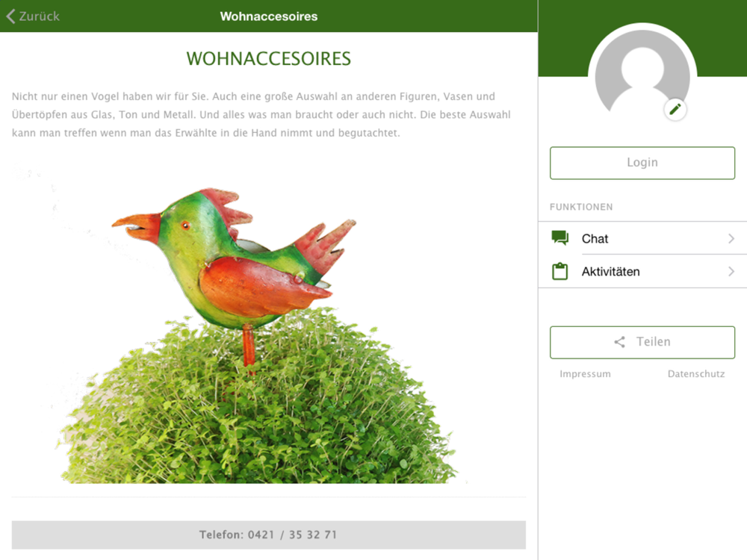Click the Wohnaccesoires title in header bar

pos(269,16)
